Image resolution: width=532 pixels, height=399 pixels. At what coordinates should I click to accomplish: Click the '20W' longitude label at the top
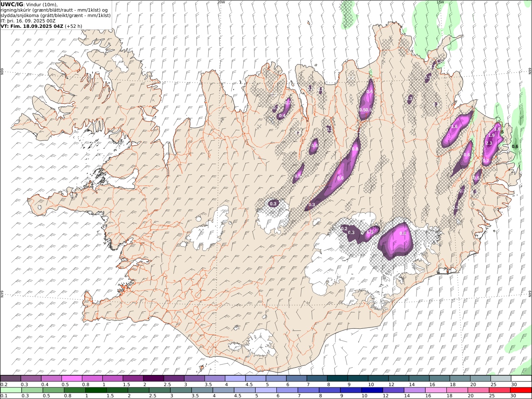click(x=221, y=2)
